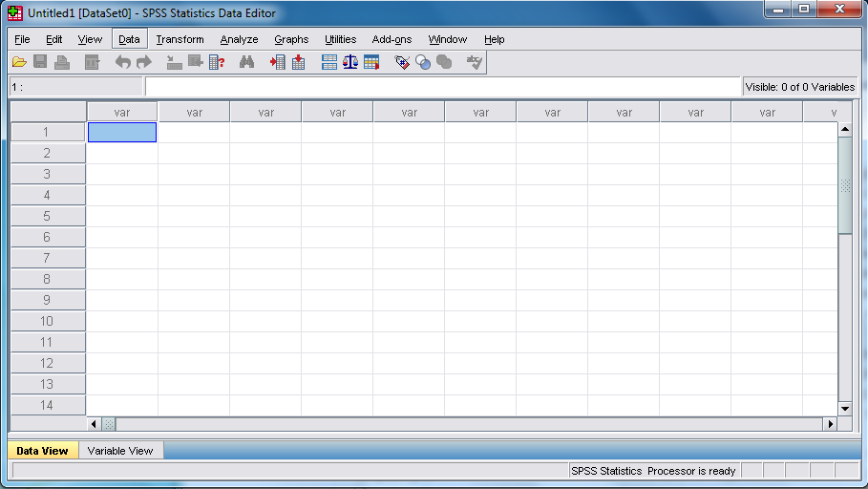This screenshot has width=868, height=489.
Task: Click the vertical scrollbar up arrow
Action: click(845, 129)
